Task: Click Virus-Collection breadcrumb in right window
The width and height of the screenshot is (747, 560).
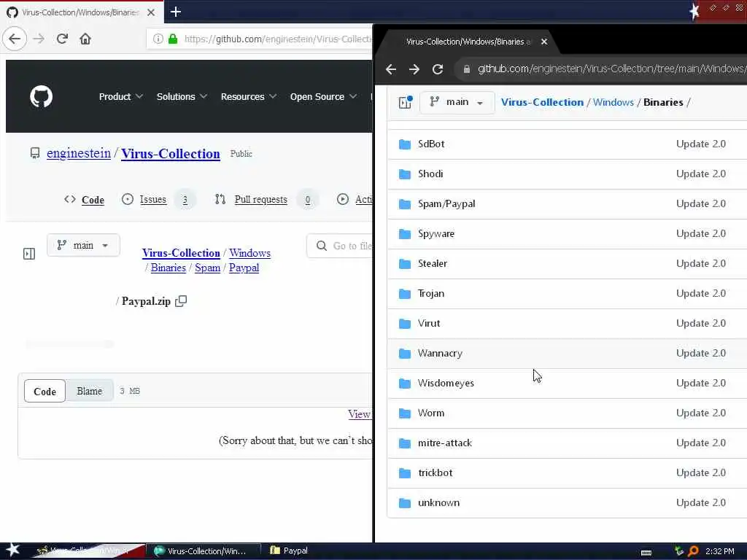Action: pyautogui.click(x=542, y=102)
